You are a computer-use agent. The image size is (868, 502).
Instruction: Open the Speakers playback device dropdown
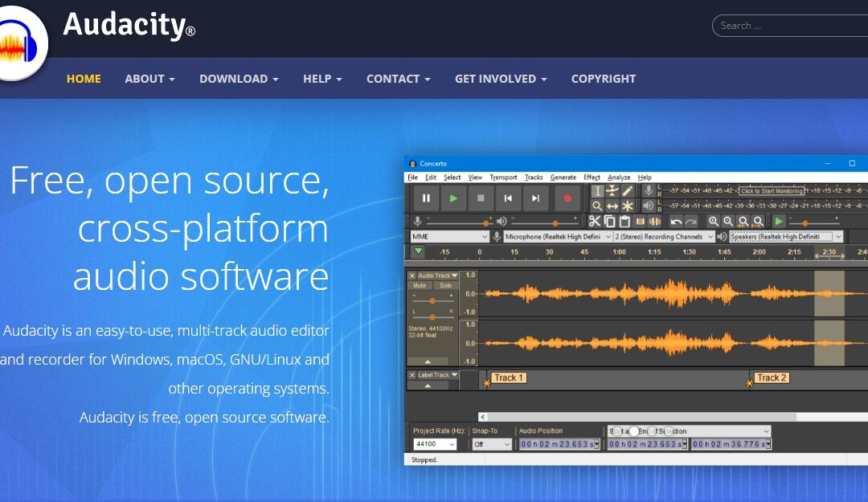(x=786, y=236)
